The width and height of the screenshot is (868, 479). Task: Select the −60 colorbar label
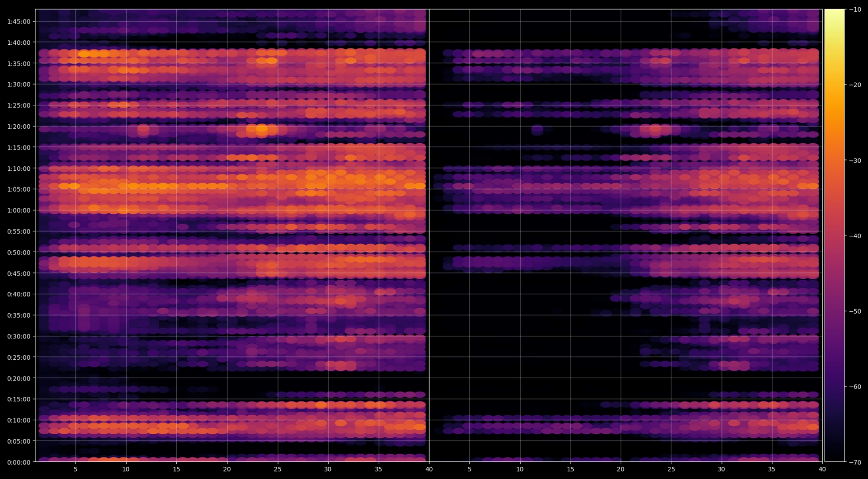point(855,387)
